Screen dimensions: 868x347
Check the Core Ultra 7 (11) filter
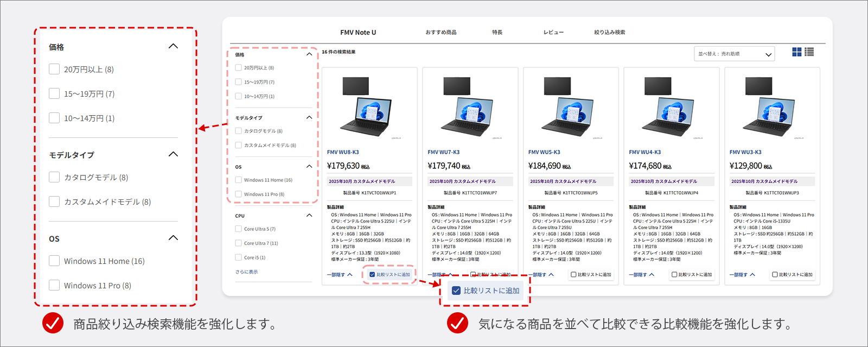239,243
